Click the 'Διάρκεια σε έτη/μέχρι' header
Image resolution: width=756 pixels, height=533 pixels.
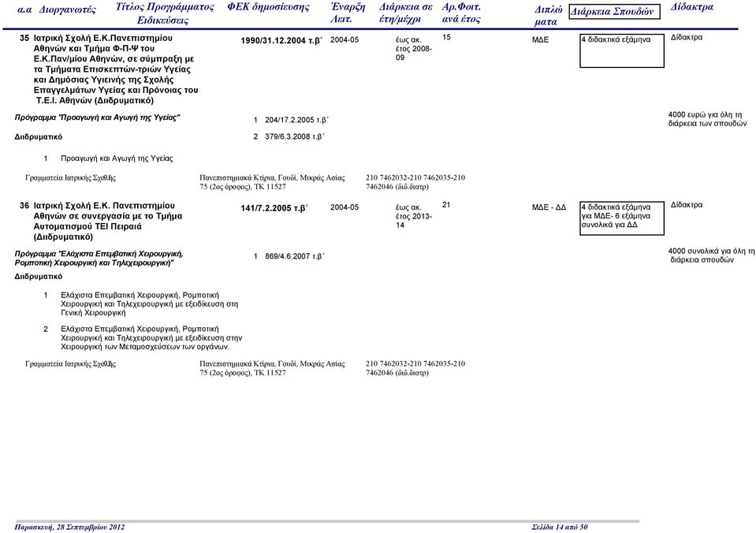[x=405, y=13]
